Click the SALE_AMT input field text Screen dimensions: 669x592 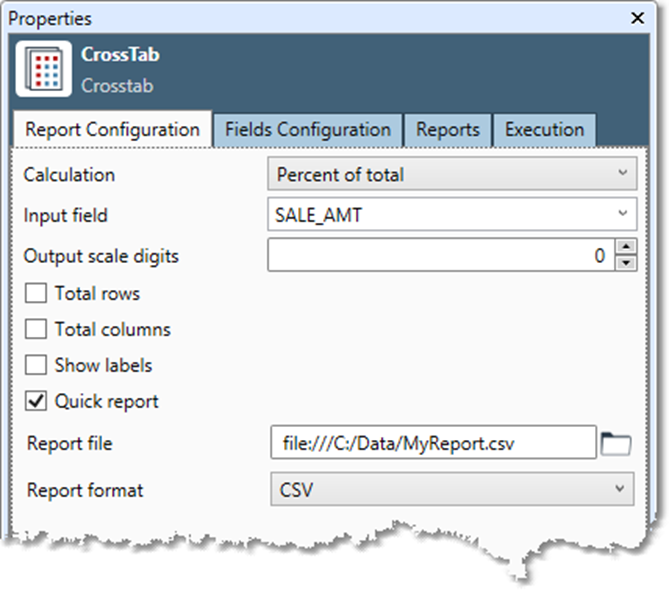(x=320, y=214)
